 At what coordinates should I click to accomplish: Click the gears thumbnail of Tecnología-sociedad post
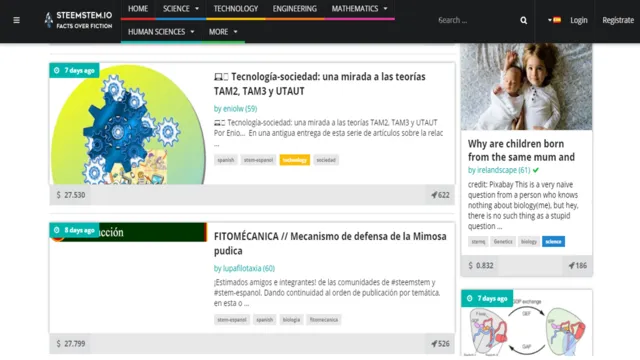point(128,124)
